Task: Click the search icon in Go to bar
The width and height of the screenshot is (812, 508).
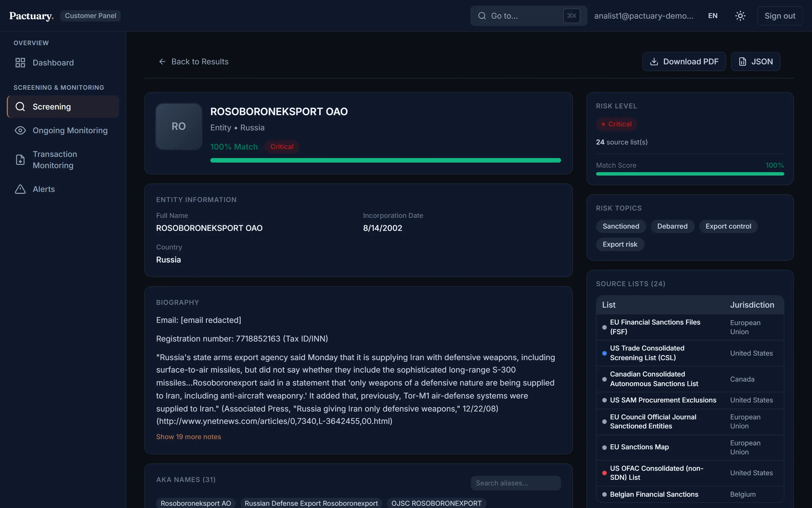Action: 482,16
